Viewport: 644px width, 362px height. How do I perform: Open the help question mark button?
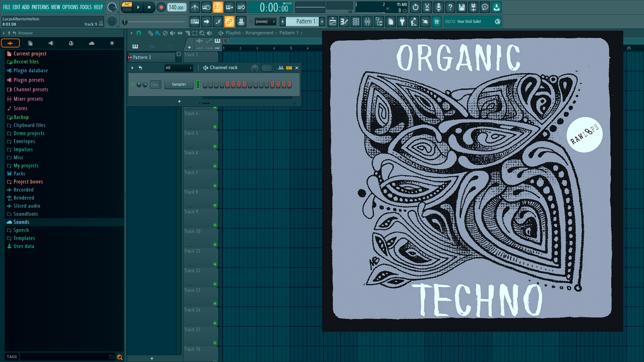click(450, 7)
